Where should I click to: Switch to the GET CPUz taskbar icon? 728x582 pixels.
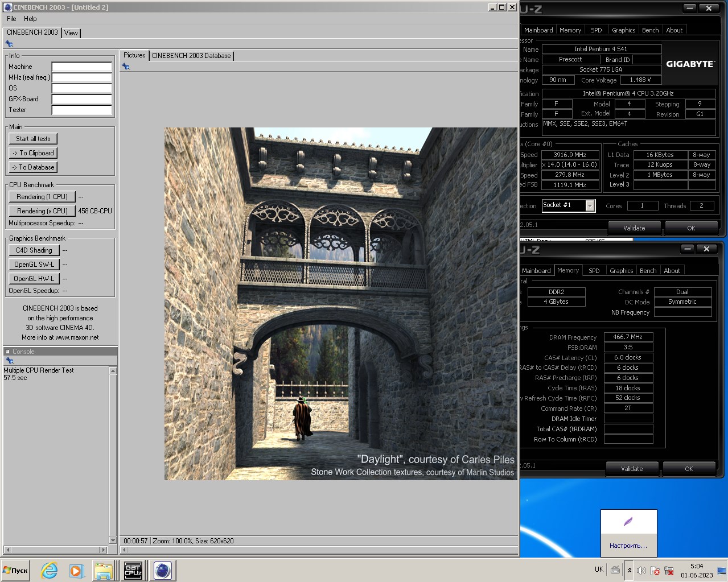[133, 570]
